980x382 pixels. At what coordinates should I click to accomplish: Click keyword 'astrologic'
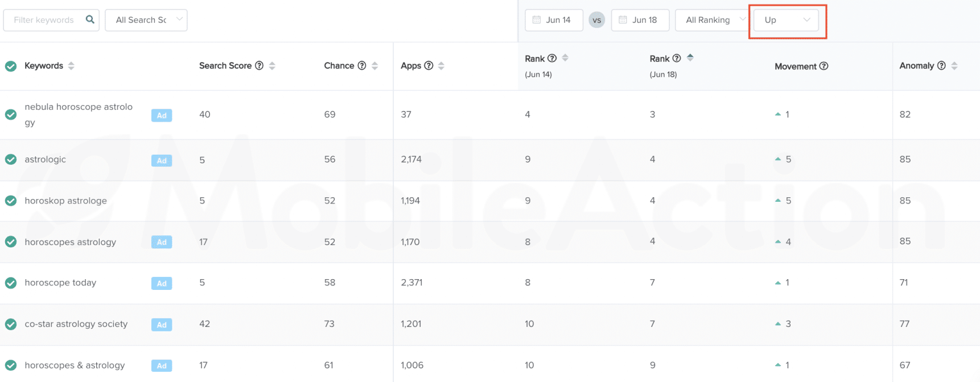pyautogui.click(x=46, y=159)
